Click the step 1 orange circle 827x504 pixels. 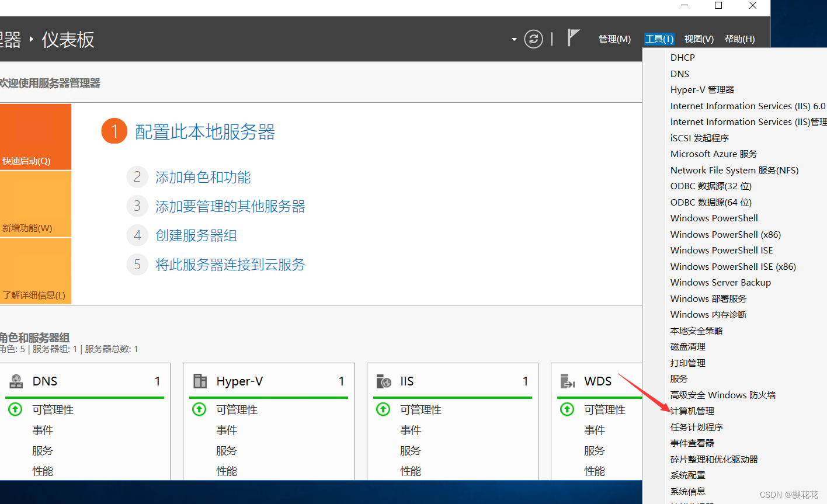point(114,131)
